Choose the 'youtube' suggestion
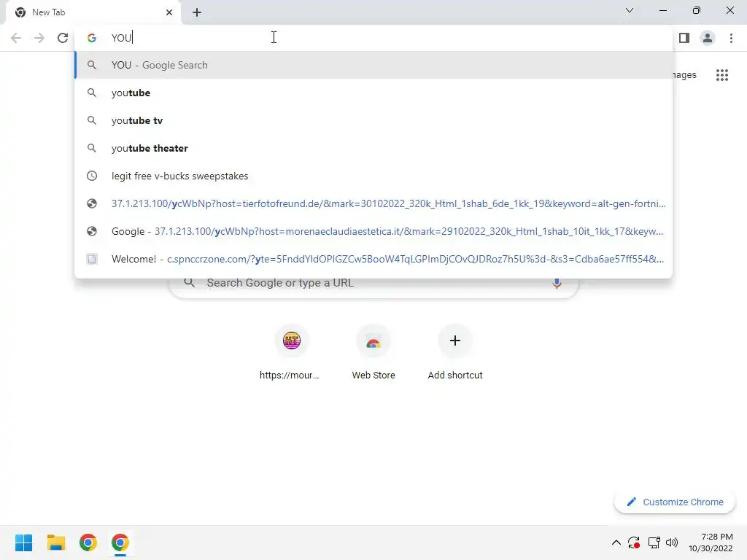The height and width of the screenshot is (560, 747). tap(374, 93)
